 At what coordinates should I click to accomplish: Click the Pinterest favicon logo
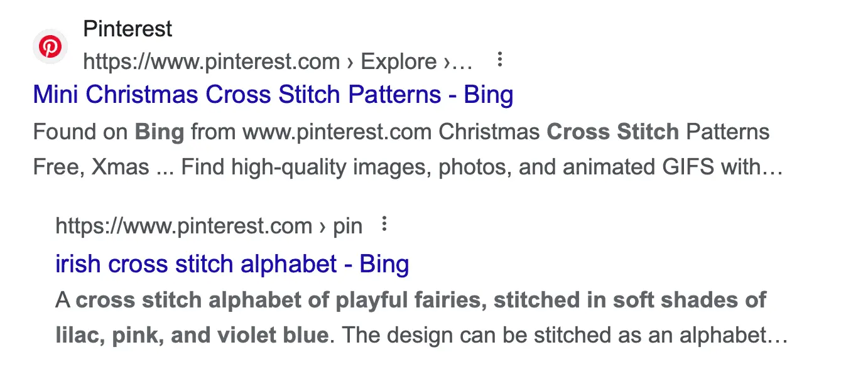(x=50, y=46)
